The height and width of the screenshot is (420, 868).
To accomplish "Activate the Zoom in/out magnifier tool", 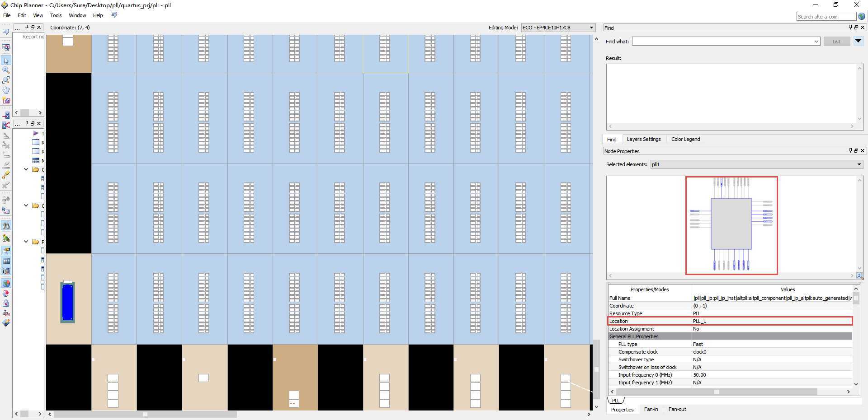I will (6, 70).
